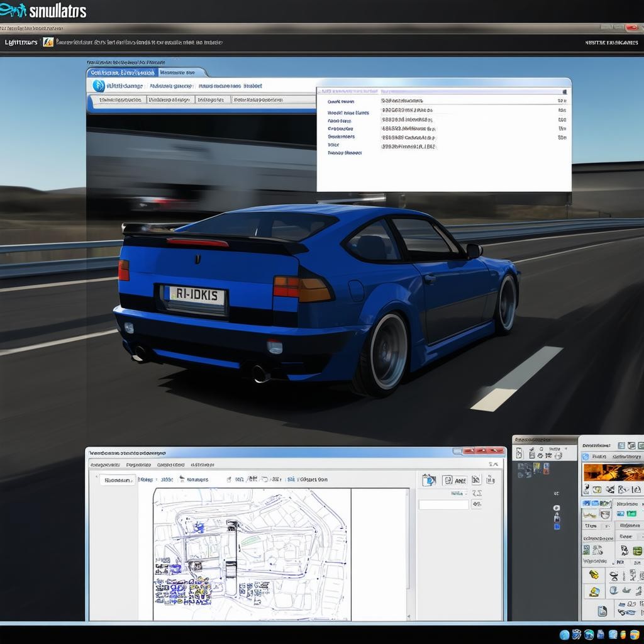Switch to the second tab in the browser overlay
This screenshot has width=644, height=644.
click(180, 73)
